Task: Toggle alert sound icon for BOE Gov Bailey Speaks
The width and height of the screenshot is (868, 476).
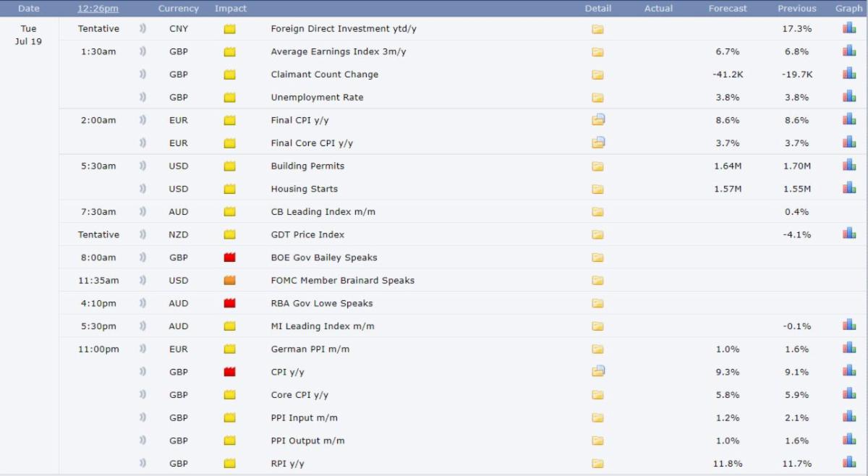Action: click(142, 258)
